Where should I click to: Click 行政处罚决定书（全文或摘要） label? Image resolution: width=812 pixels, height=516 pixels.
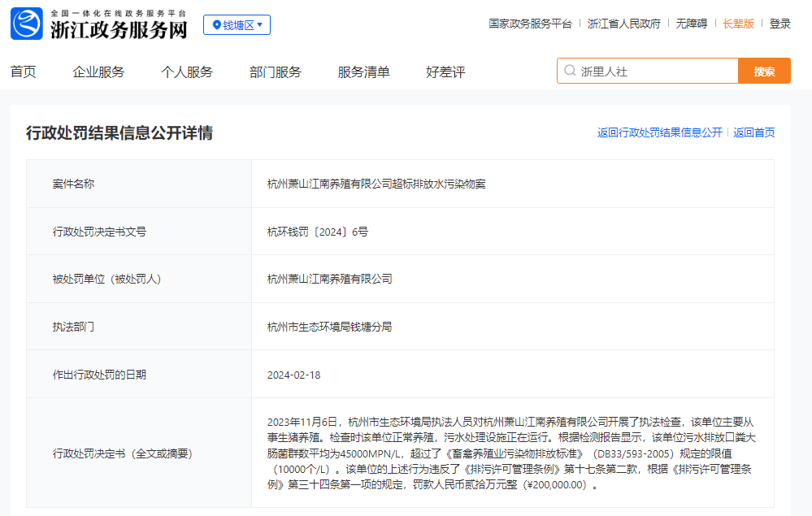[x=122, y=453]
